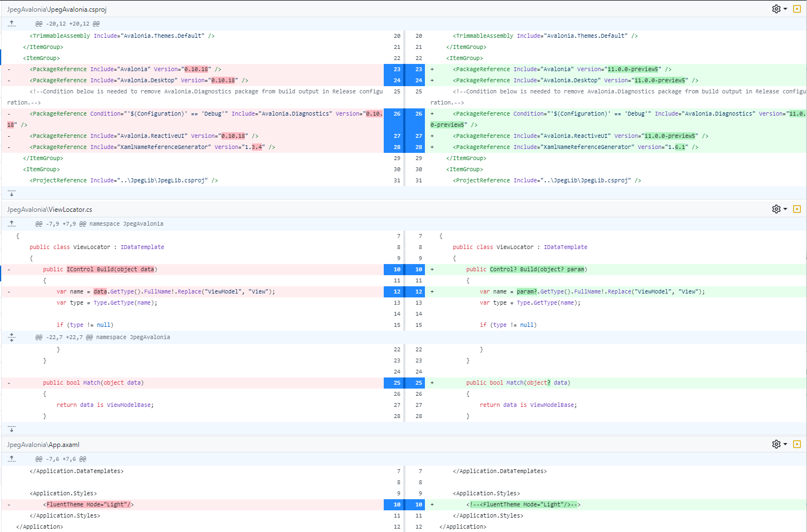Click the expand-down arrow below the ViewLocator.cs diff
The image size is (807, 532).
coord(12,429)
